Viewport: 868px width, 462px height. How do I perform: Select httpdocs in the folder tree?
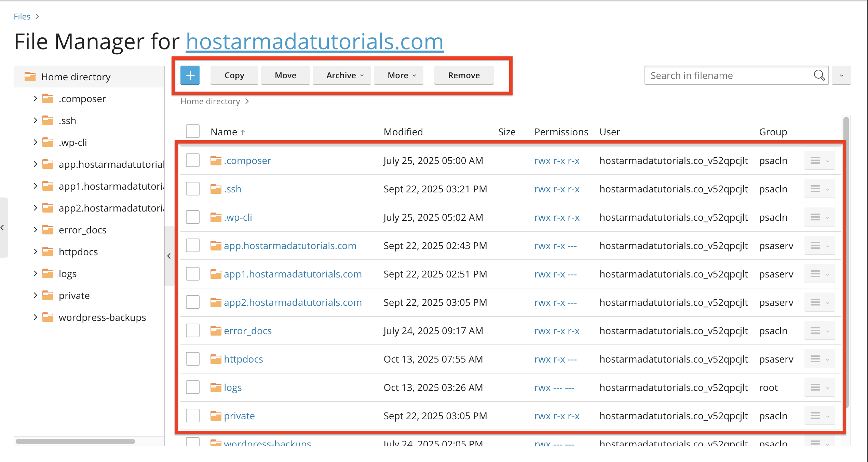78,252
